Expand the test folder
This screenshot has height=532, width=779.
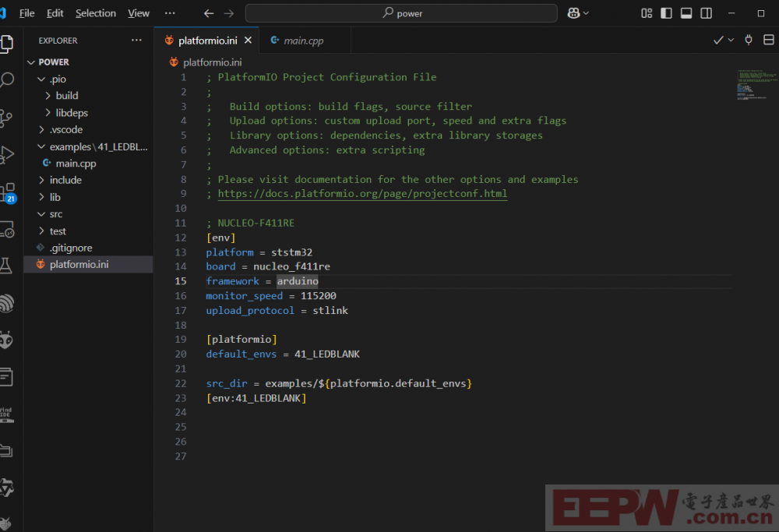(x=89, y=231)
